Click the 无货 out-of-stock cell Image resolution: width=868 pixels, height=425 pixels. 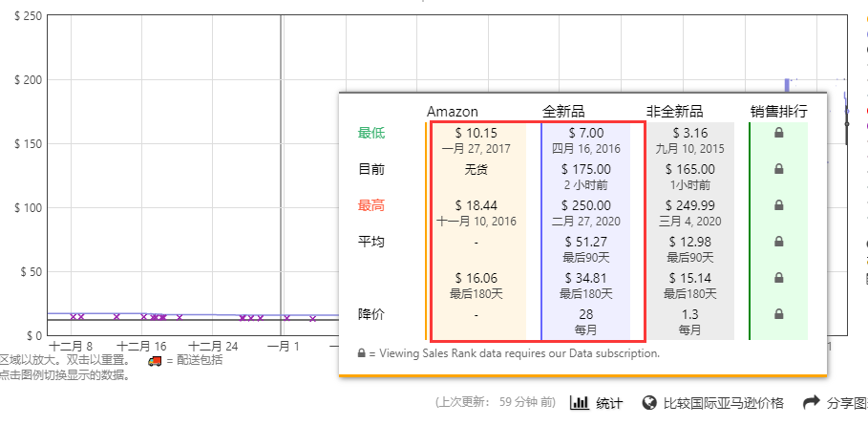[x=476, y=169]
